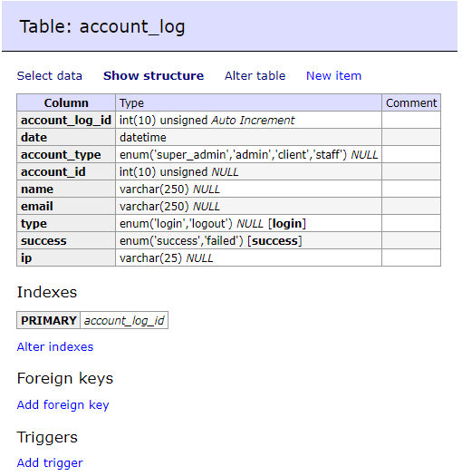Click the Type column header
Screen dimensions: 462x476
(x=248, y=103)
